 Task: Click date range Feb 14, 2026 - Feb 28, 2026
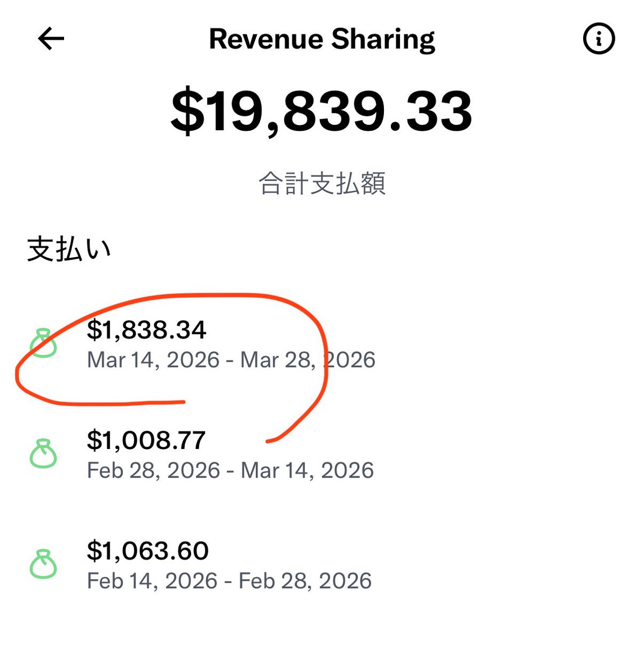point(229,580)
